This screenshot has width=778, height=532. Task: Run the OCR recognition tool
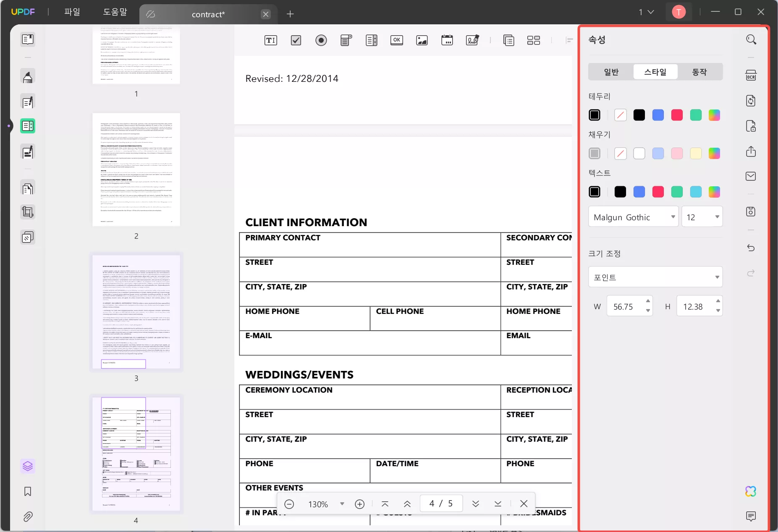pyautogui.click(x=751, y=76)
